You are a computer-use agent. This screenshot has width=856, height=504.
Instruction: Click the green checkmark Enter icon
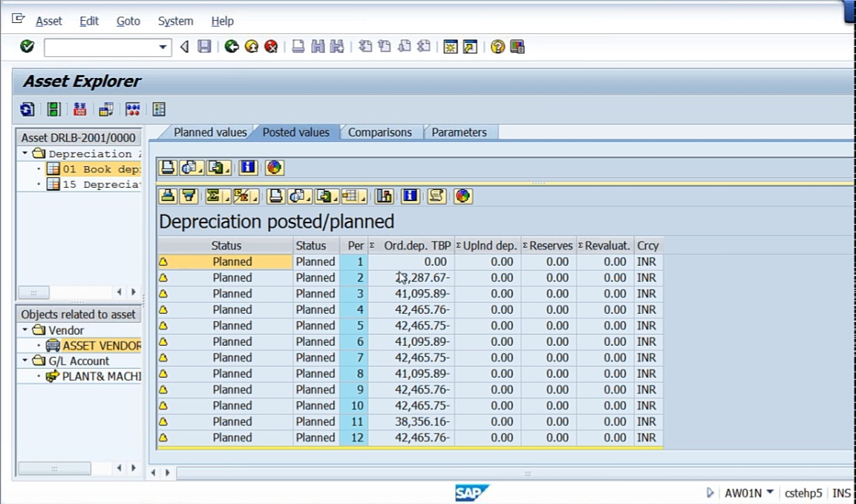click(x=27, y=47)
